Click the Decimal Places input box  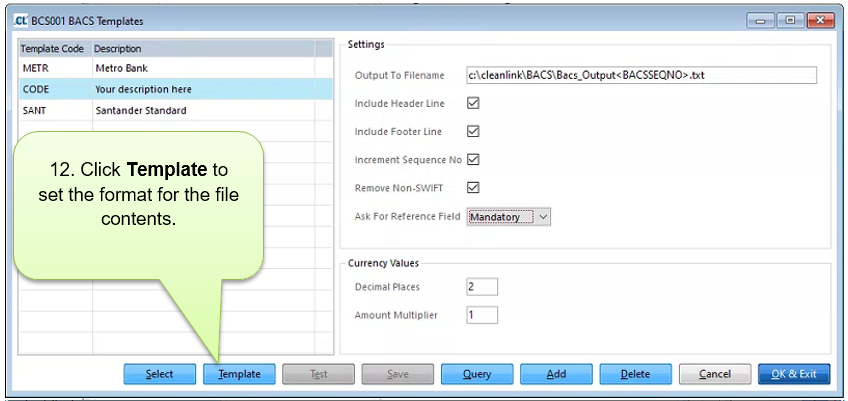click(482, 287)
